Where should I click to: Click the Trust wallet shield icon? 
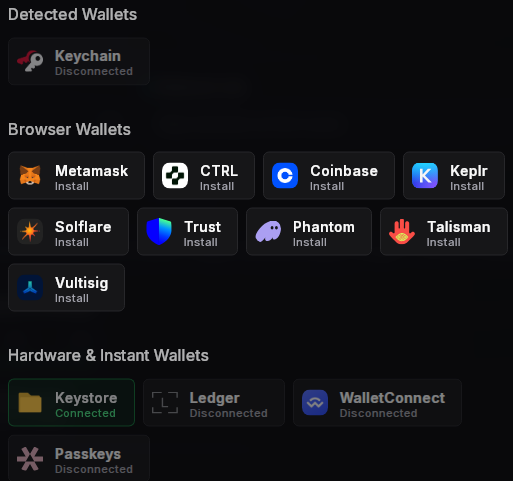pyautogui.click(x=159, y=231)
